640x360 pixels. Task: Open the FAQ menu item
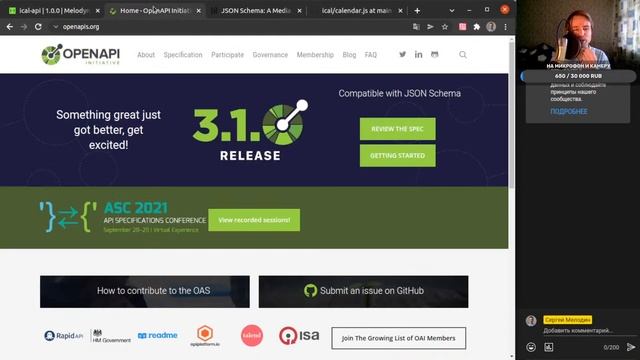371,55
